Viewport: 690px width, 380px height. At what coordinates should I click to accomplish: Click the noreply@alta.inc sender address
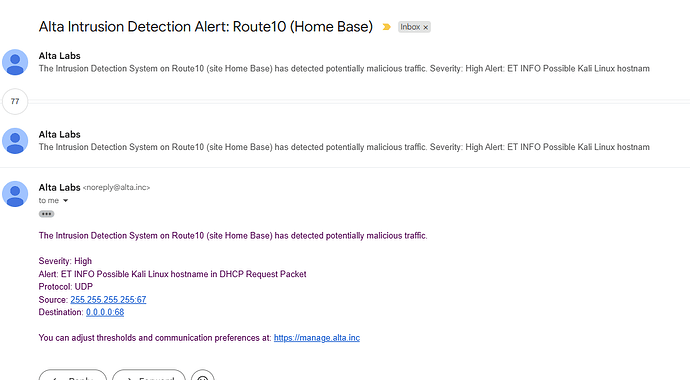coord(116,187)
